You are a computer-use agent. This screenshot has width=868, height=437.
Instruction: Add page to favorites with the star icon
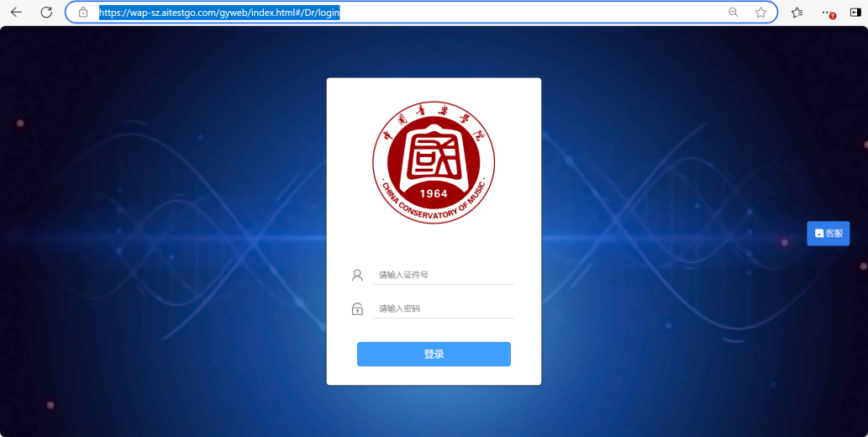coord(760,12)
